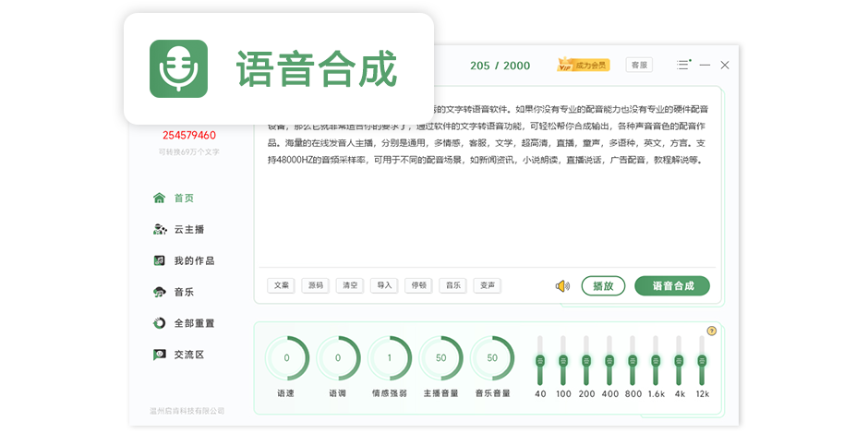
Task: Click the speaker volume icon beside 播放
Action: pyautogui.click(x=562, y=286)
